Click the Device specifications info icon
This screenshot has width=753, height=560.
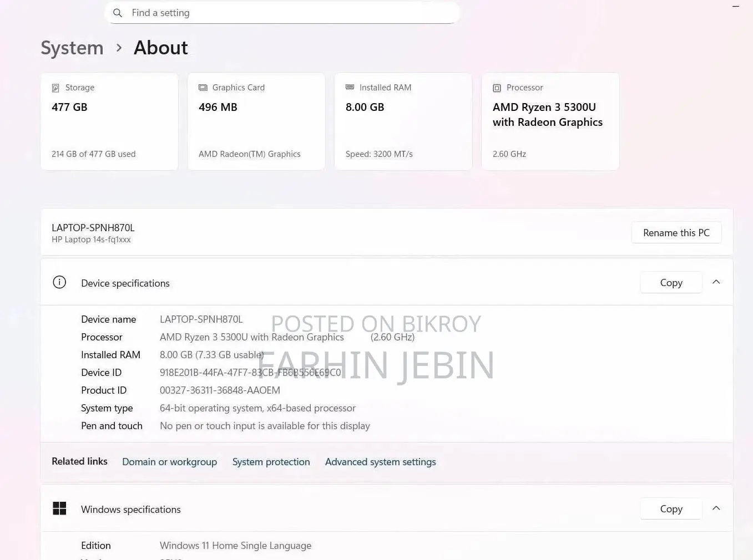[59, 282]
